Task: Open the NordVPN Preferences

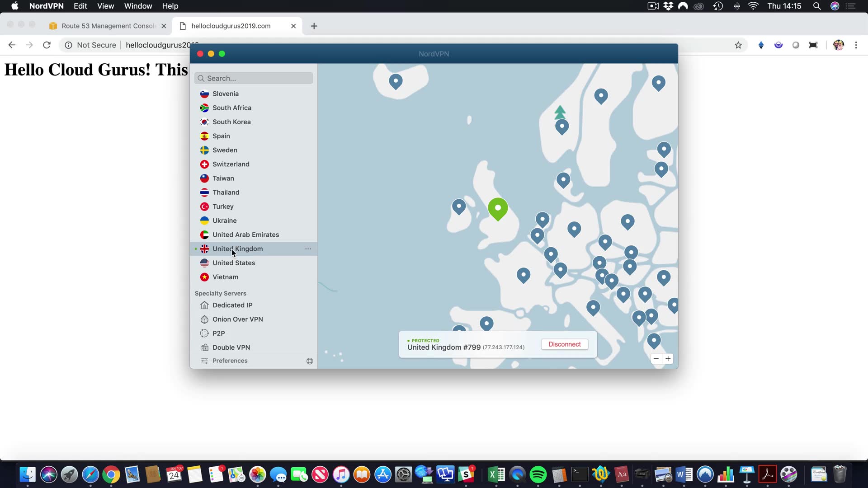Action: [230, 361]
